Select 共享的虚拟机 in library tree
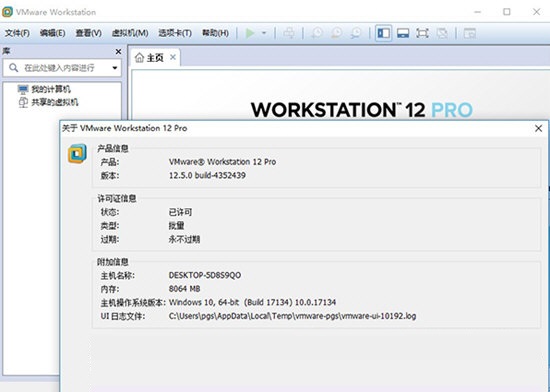The height and width of the screenshot is (392, 550). pyautogui.click(x=55, y=102)
